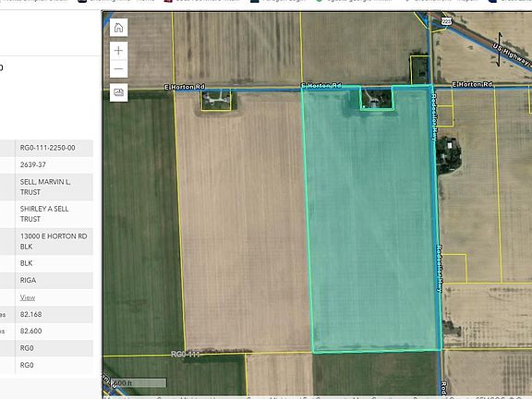Click the 13000 E HORTON RD BLK address

54,241
